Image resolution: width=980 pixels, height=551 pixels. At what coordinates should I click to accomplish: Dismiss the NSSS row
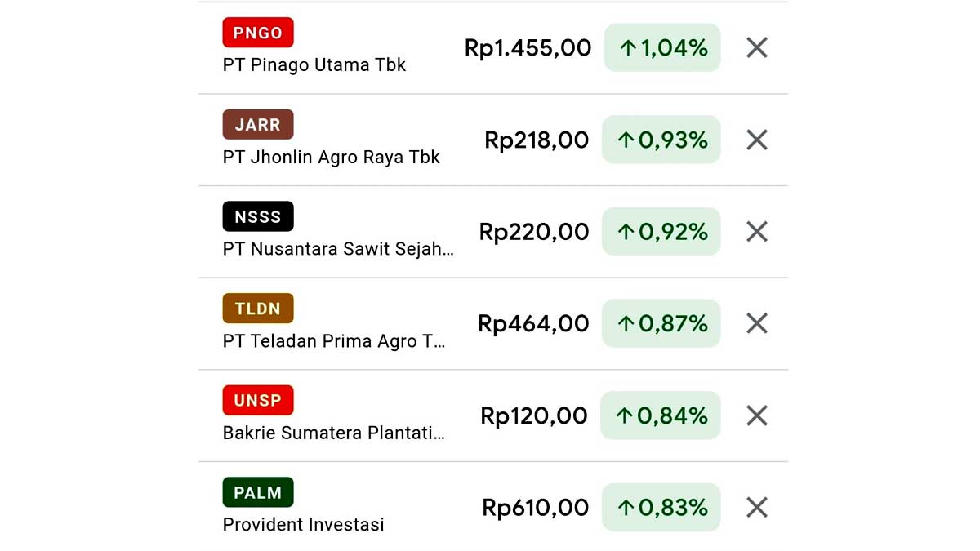tap(756, 231)
